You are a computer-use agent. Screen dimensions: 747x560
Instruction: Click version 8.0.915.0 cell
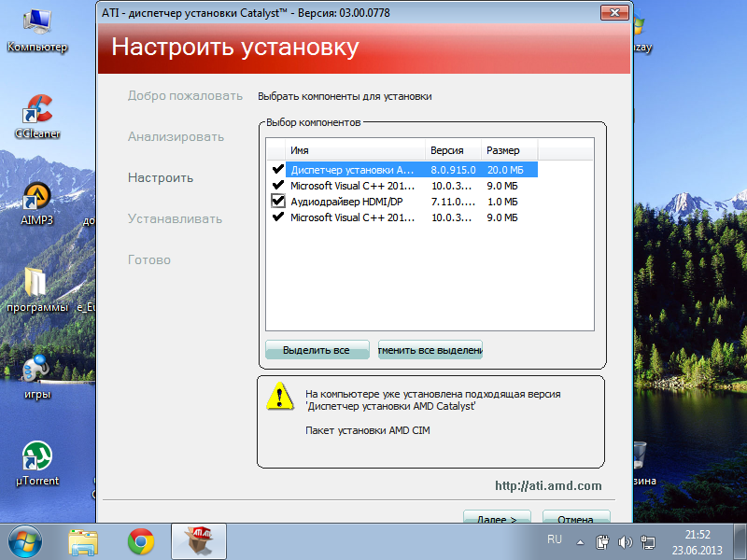(x=453, y=170)
